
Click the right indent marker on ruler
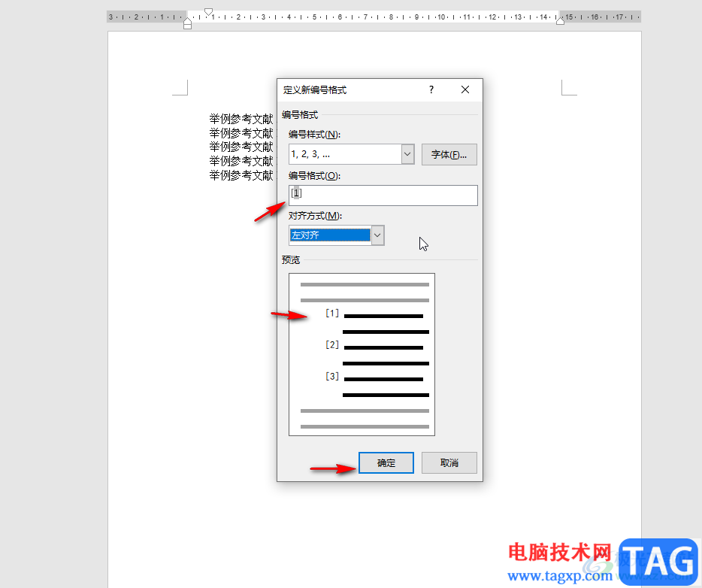(560, 20)
